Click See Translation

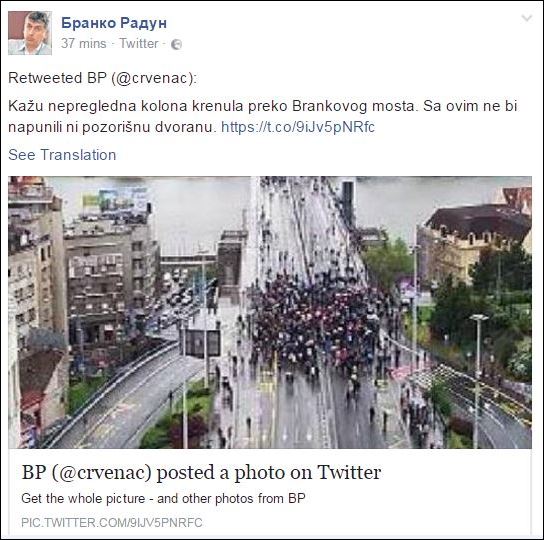click(62, 155)
